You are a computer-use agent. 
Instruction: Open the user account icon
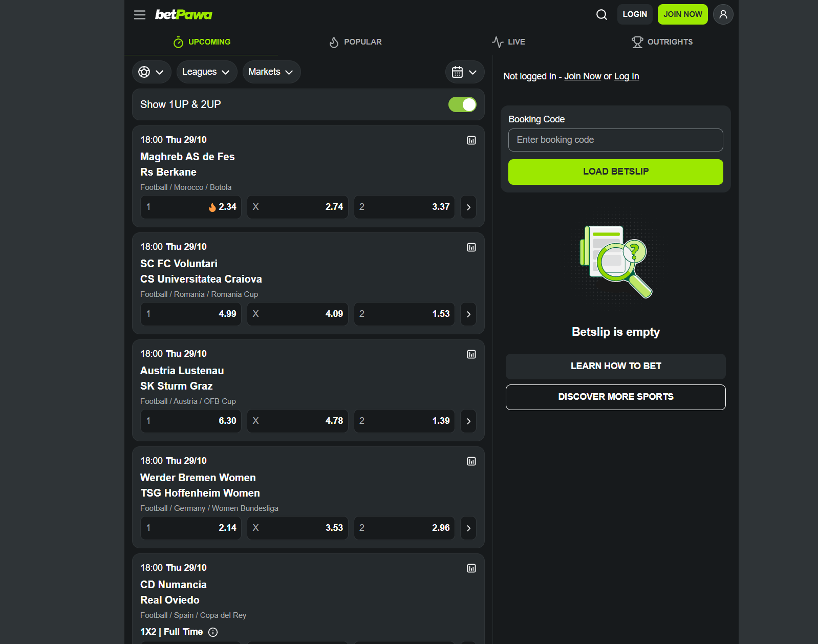pos(723,14)
